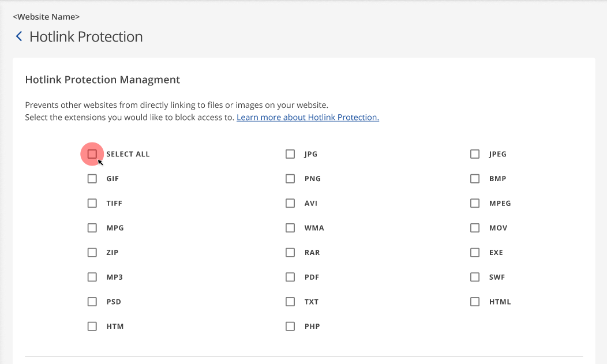This screenshot has height=364, width=607.
Task: Enable blocking for TIFF files
Action: (92, 203)
